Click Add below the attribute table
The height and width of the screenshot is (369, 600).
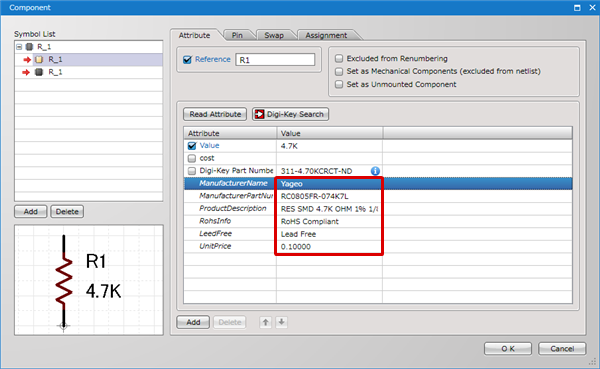tap(193, 322)
